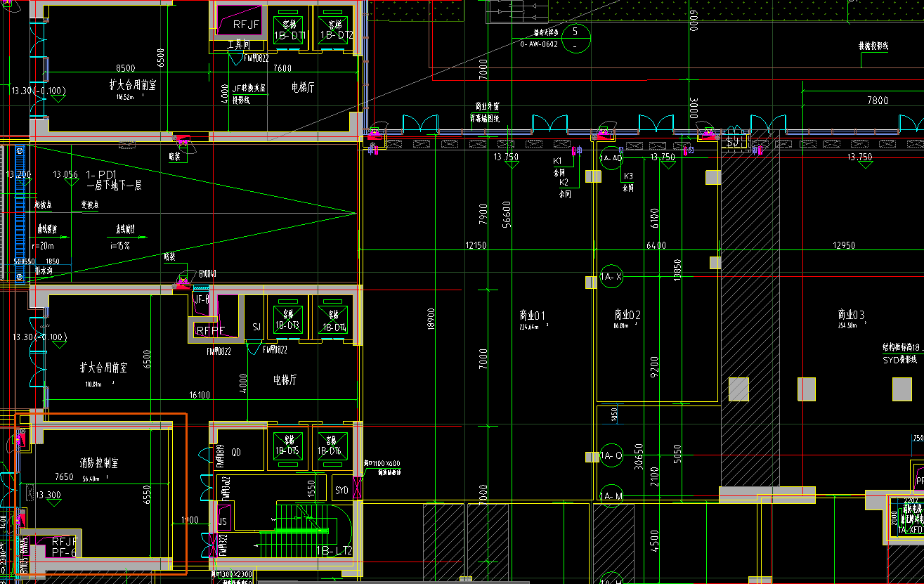Click the 商业02 room name

pyautogui.click(x=627, y=315)
